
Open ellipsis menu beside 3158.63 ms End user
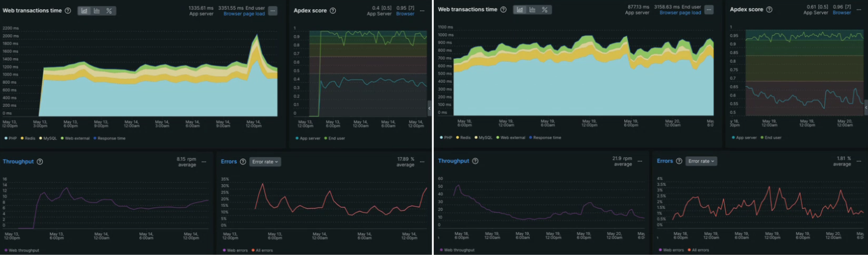(x=709, y=10)
